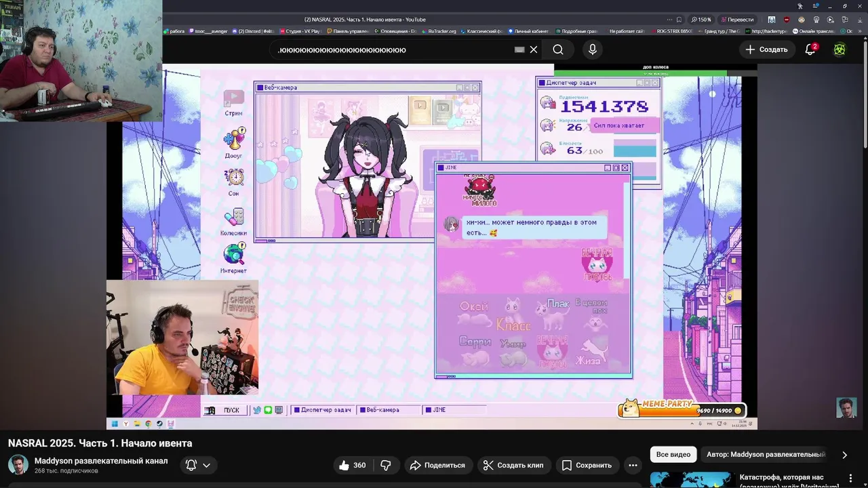868x488 pixels.
Task: Start voice search with microphone icon
Action: (593, 49)
